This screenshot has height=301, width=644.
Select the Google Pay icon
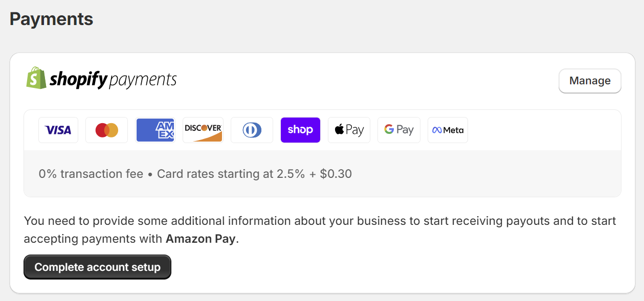tap(398, 130)
